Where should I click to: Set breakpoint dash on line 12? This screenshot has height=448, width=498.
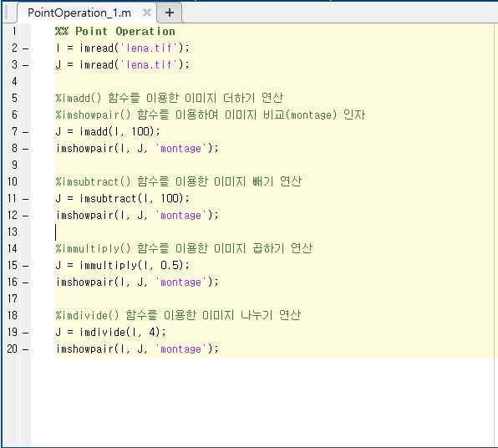tap(26, 216)
